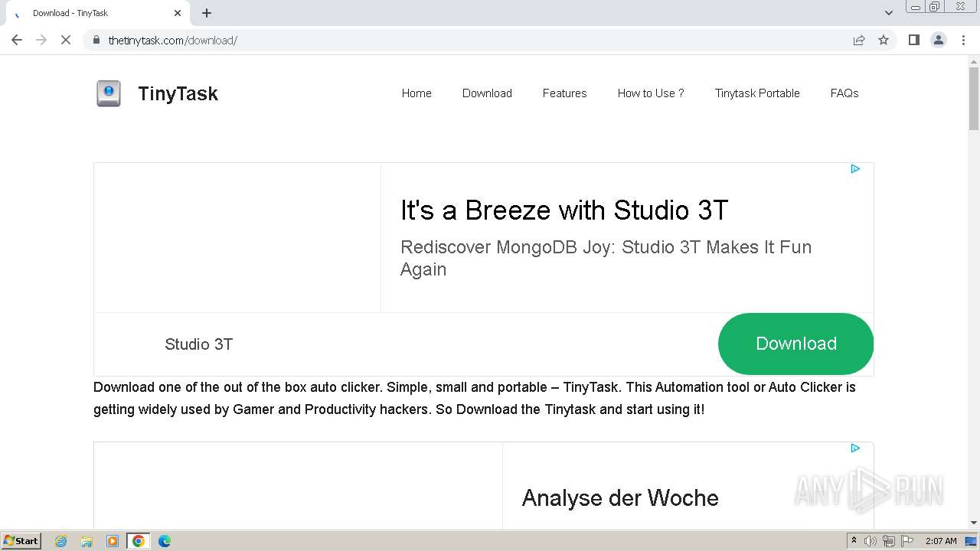Switch to Chrome in taskbar
Screen dimensions: 980x551
139,541
